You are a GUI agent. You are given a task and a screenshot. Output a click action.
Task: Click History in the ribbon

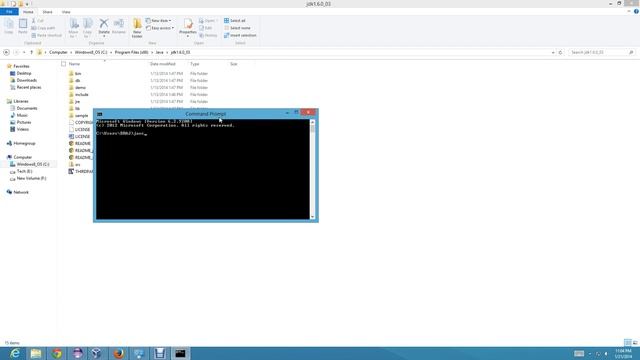208,36
